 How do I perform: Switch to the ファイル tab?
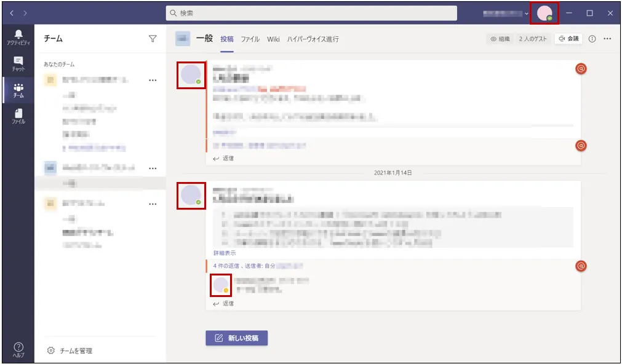250,39
